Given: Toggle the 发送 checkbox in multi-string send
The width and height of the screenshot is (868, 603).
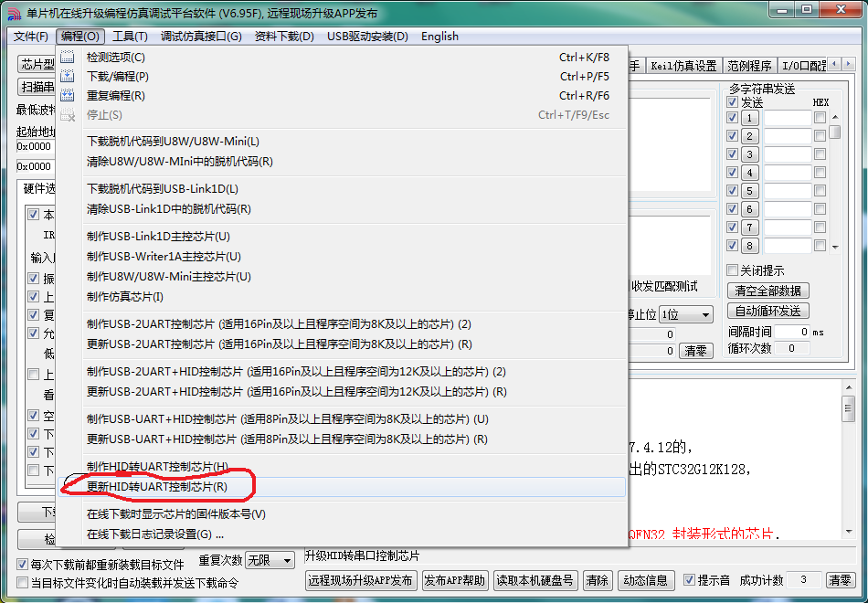Looking at the screenshot, I should coord(733,102).
